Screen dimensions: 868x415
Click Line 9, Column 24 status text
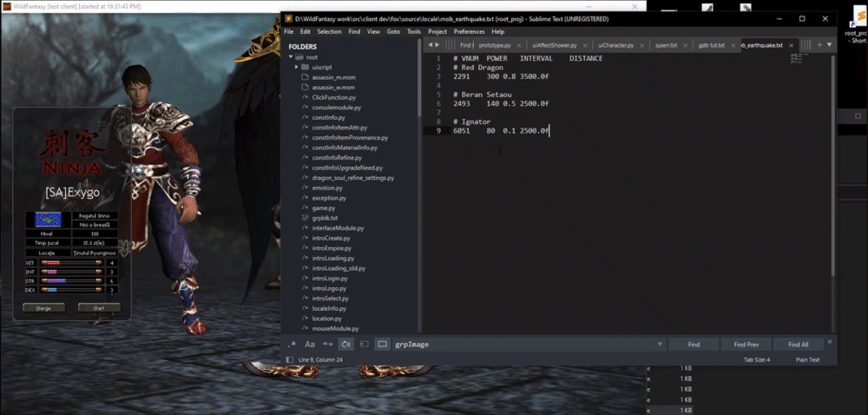(x=320, y=359)
